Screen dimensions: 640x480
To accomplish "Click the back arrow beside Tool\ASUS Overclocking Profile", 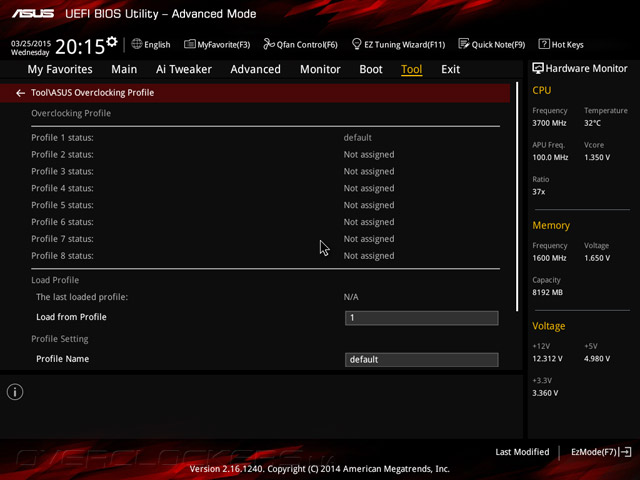I will pyautogui.click(x=20, y=93).
